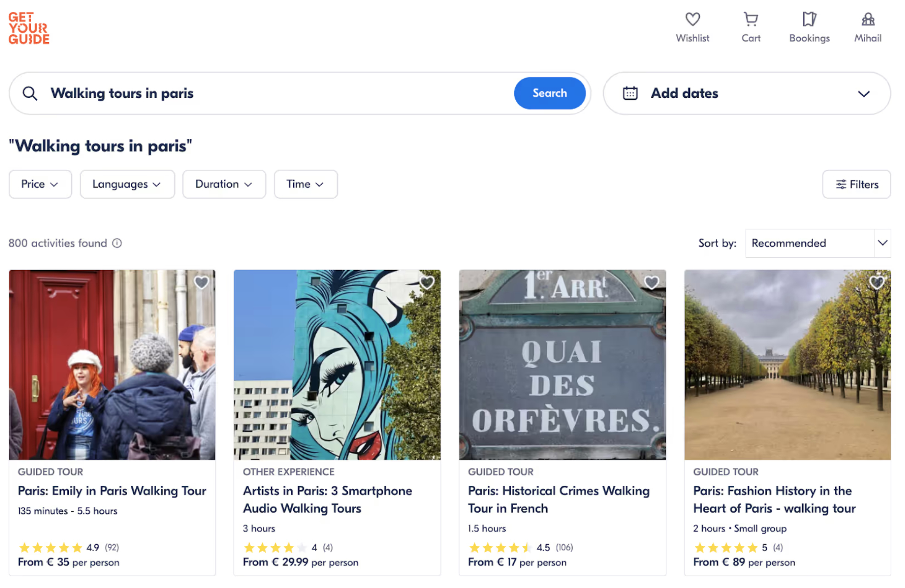Click the info icon beside activities found

[x=117, y=243]
